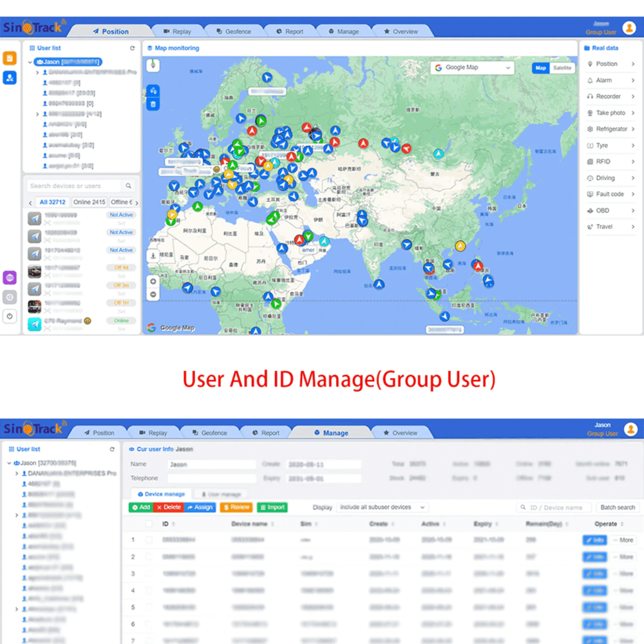The image size is (644, 644).
Task: Show previous device status tabs with left chevron
Action: (30, 202)
